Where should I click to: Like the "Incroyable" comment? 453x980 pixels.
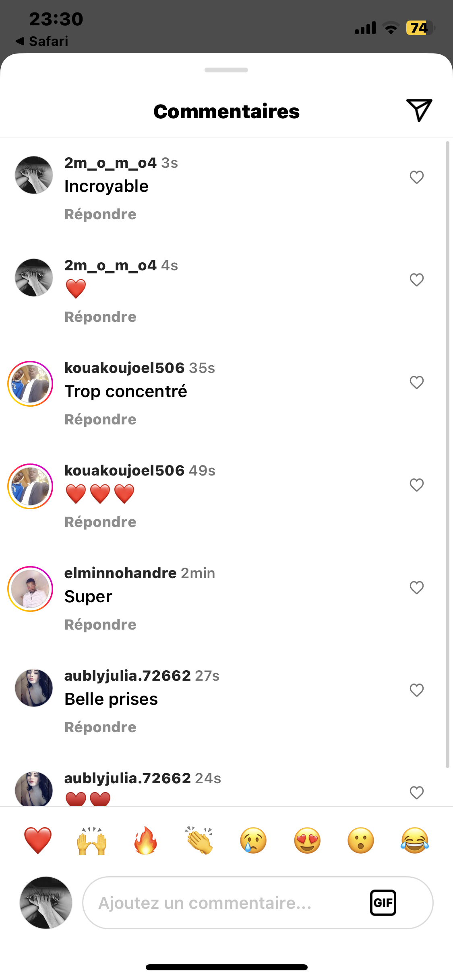417,177
